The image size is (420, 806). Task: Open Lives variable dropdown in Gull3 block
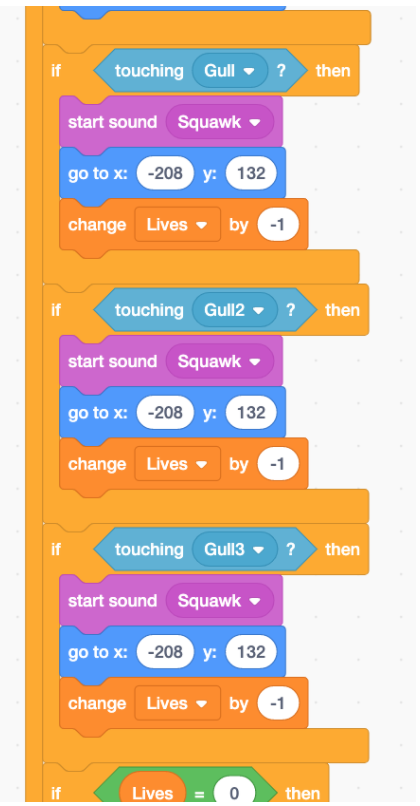[177, 703]
